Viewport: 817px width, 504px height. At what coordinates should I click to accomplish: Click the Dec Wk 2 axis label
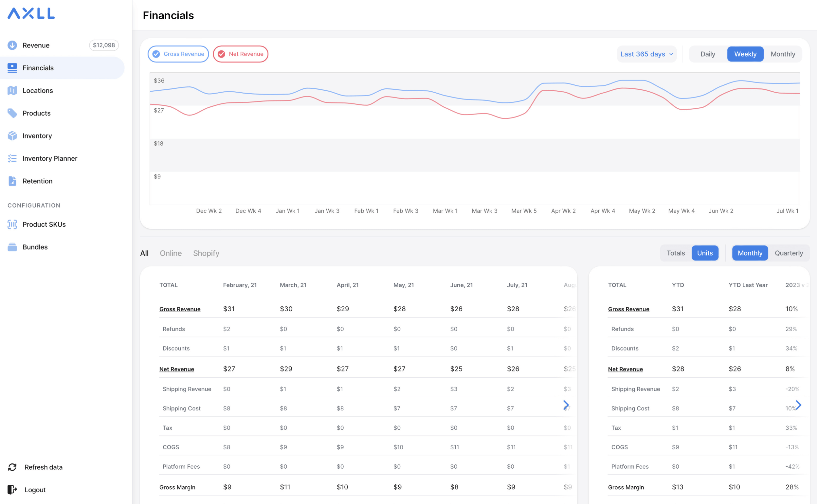(209, 211)
